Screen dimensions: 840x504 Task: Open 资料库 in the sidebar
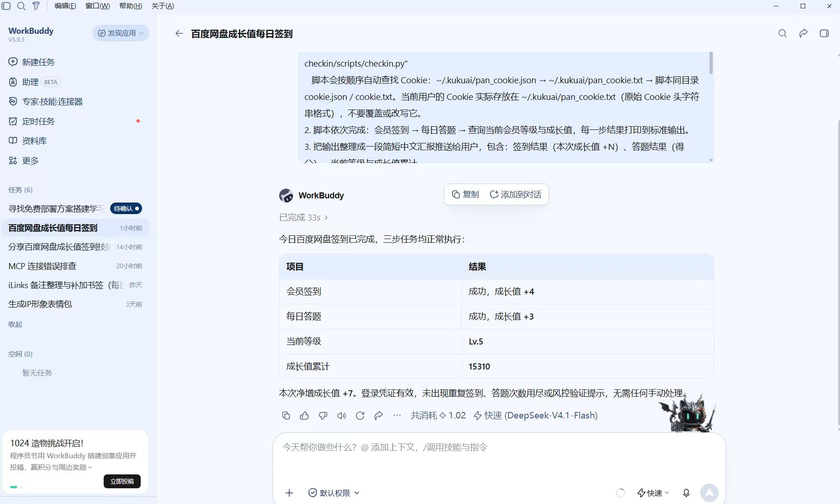coord(28,141)
